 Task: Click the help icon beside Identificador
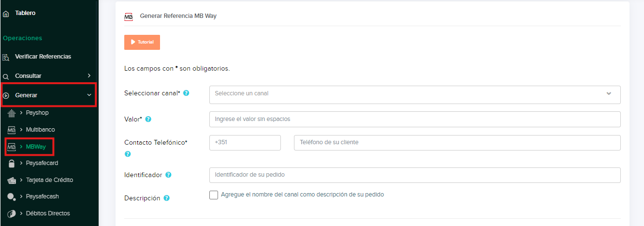[168, 175]
